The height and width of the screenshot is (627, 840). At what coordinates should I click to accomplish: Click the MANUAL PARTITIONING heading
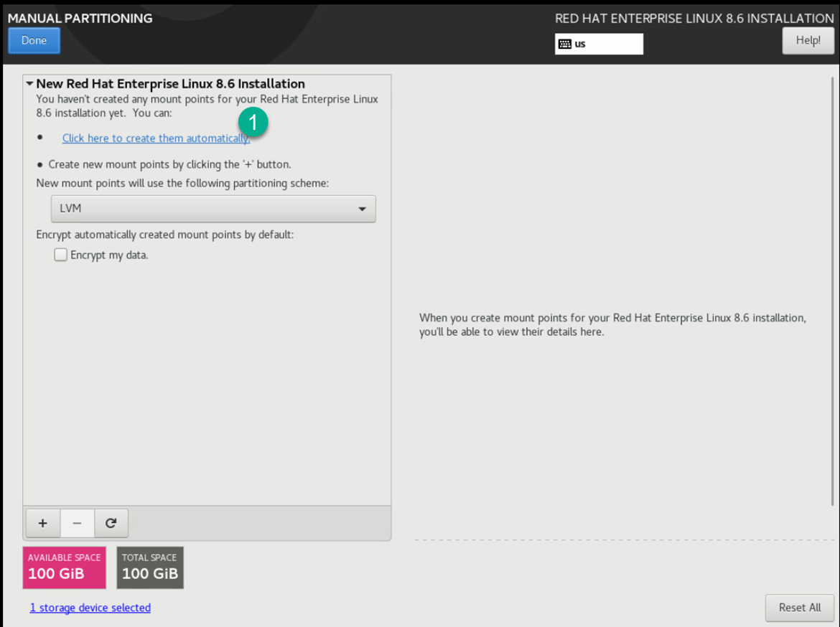pos(80,18)
